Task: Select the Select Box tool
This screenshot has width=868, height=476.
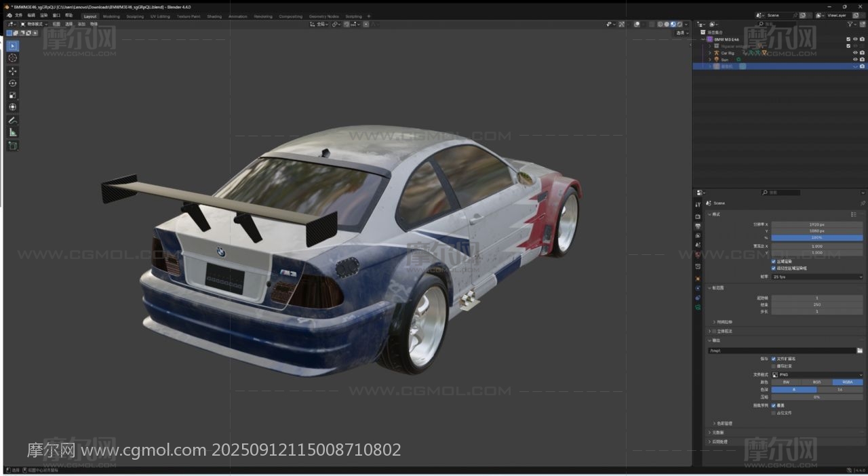Action: (13, 46)
